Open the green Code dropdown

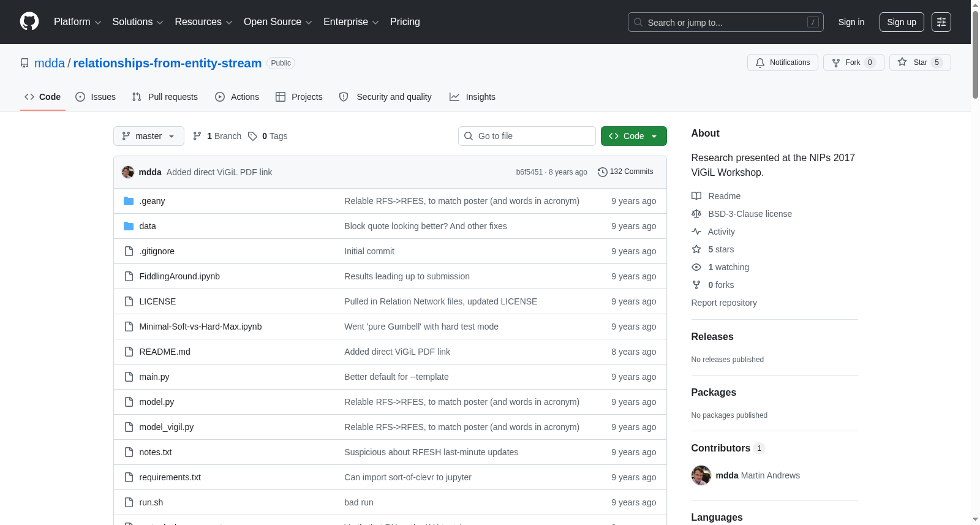click(x=633, y=136)
